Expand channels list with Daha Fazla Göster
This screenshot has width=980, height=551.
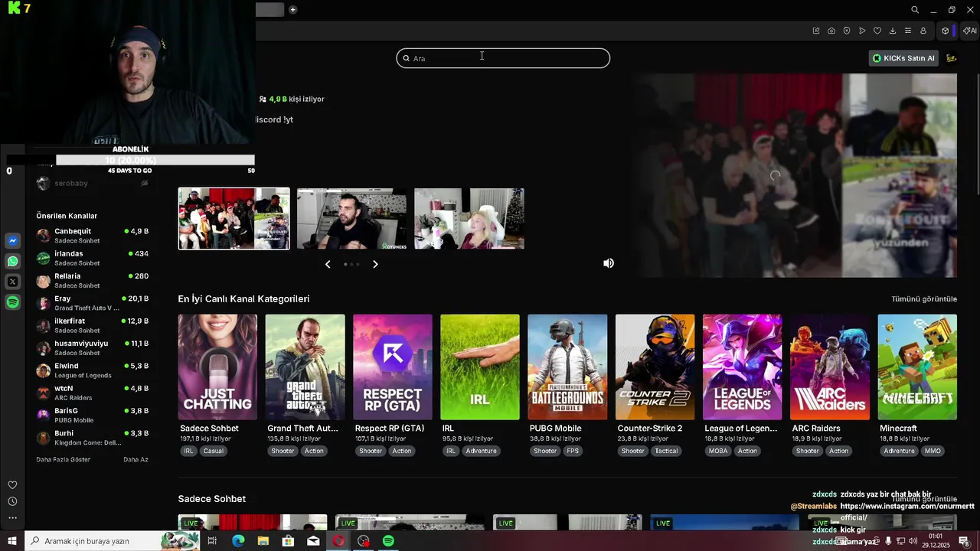click(x=64, y=460)
